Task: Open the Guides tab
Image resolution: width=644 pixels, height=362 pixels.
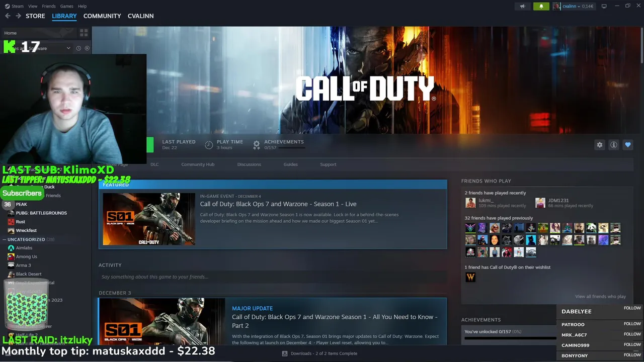Action: tap(290, 164)
